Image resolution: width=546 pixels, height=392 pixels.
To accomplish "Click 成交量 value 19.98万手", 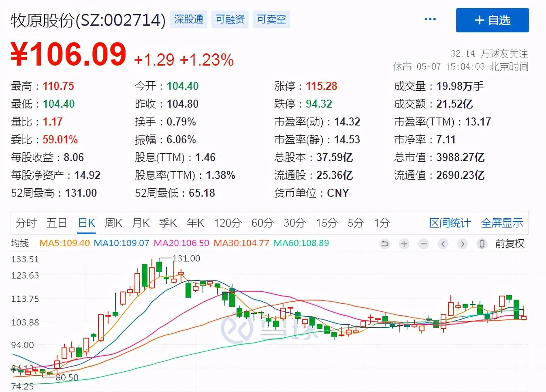I will pyautogui.click(x=460, y=86).
